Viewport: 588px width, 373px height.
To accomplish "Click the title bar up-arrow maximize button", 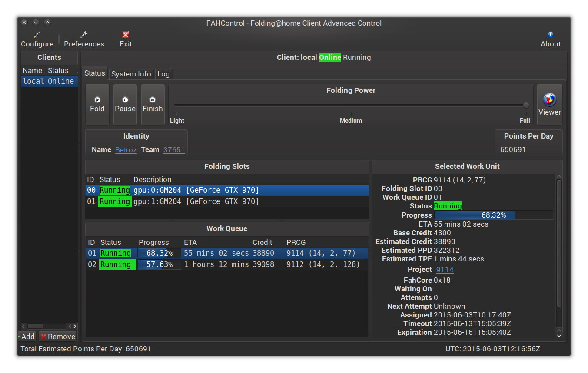I will click(47, 23).
